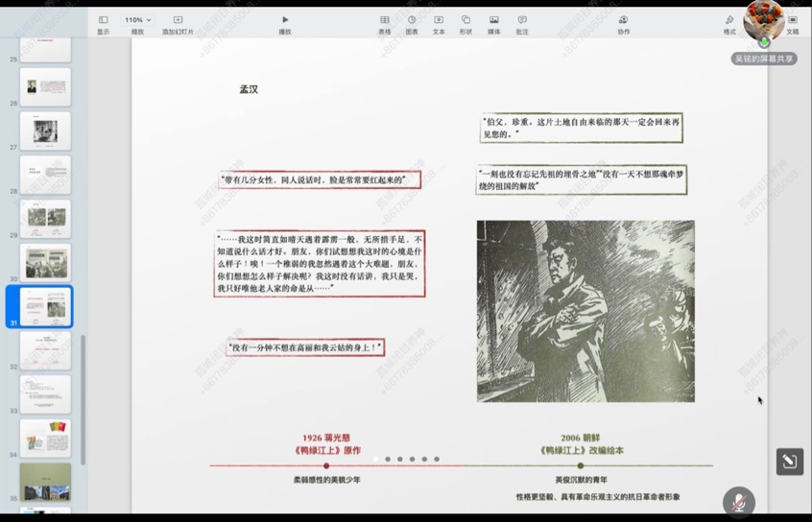The height and width of the screenshot is (522, 812).
Task: Select slide 34 thumbnail with colored books
Action: tap(46, 438)
